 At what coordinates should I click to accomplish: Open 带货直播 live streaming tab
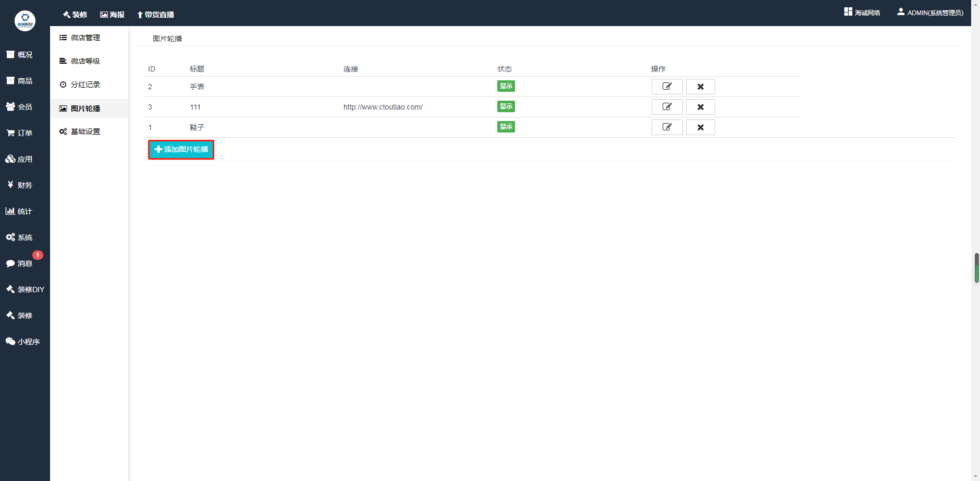(155, 15)
